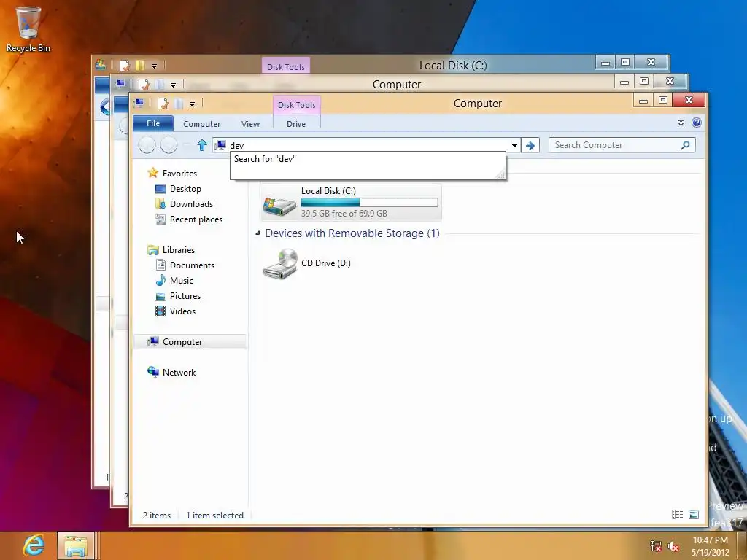The height and width of the screenshot is (560, 747).
Task: Click the Go arrow beside address bar
Action: tap(530, 145)
